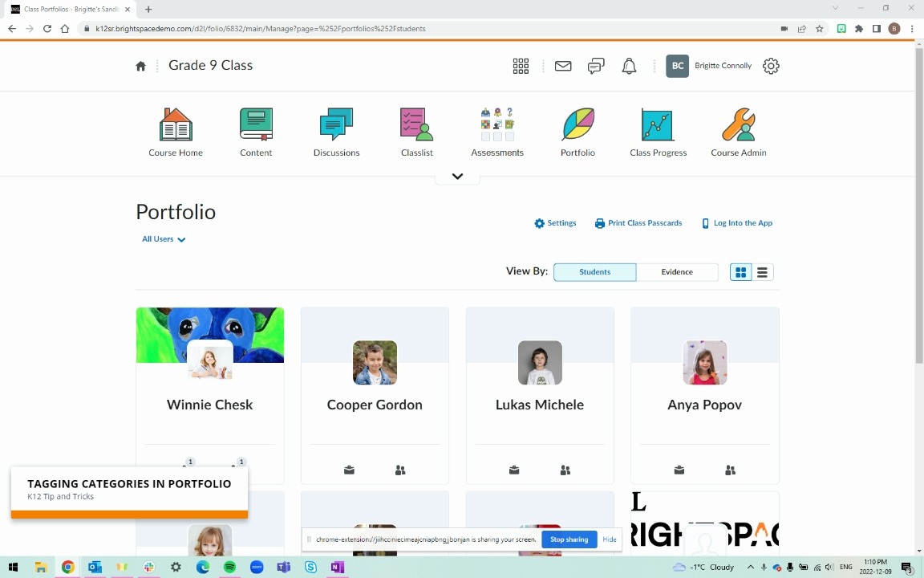Open OneNote from the taskbar
The width and height of the screenshot is (924, 578).
click(x=337, y=567)
